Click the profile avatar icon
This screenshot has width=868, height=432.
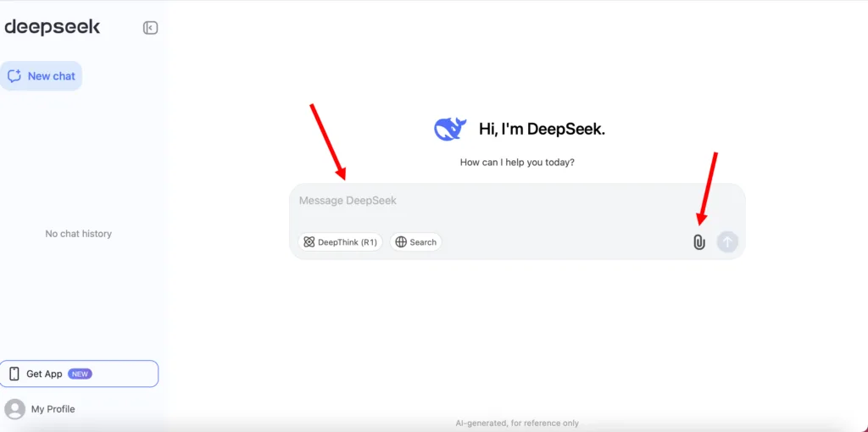(15, 409)
